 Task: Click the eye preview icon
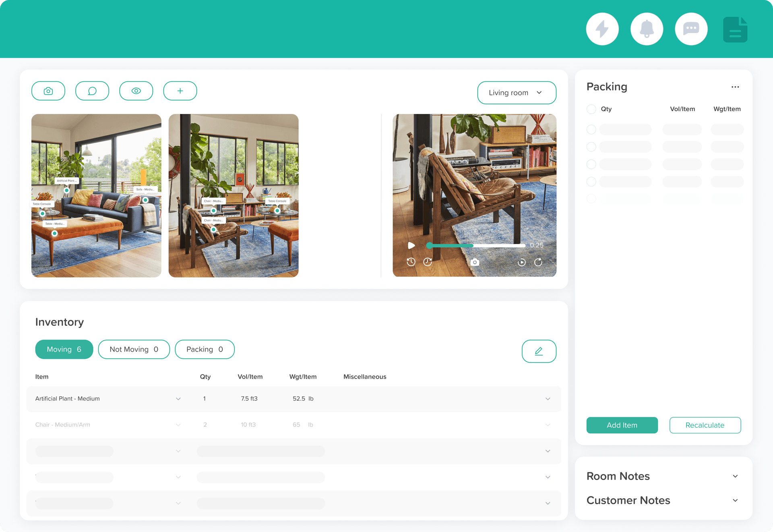(136, 91)
